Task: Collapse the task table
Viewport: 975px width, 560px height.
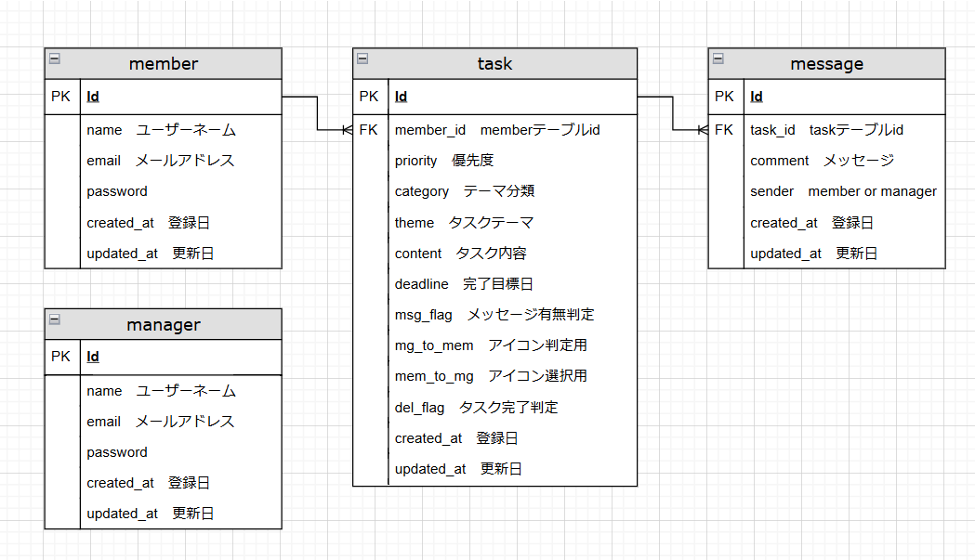Action: click(362, 59)
